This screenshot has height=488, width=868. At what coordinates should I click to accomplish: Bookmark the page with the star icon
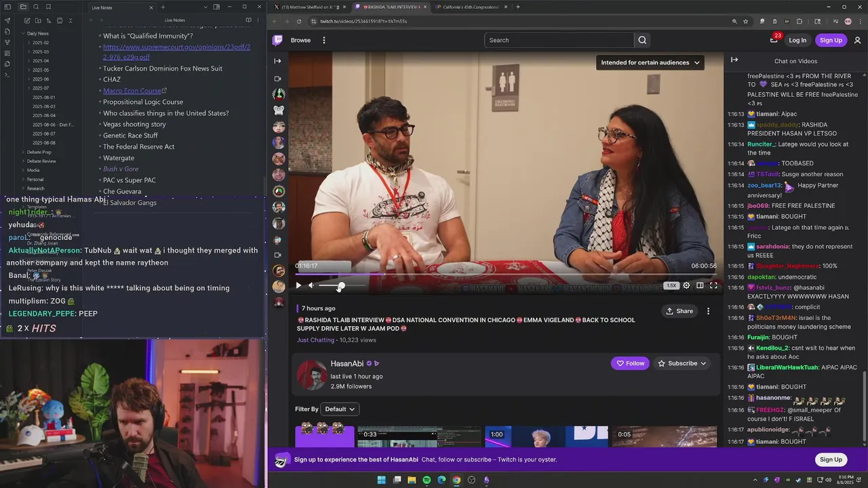745,21
